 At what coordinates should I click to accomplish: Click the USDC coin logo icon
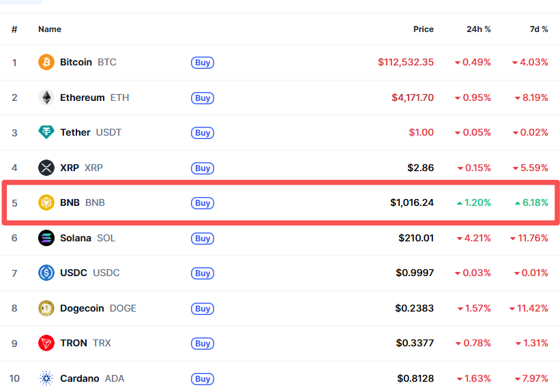pos(46,273)
